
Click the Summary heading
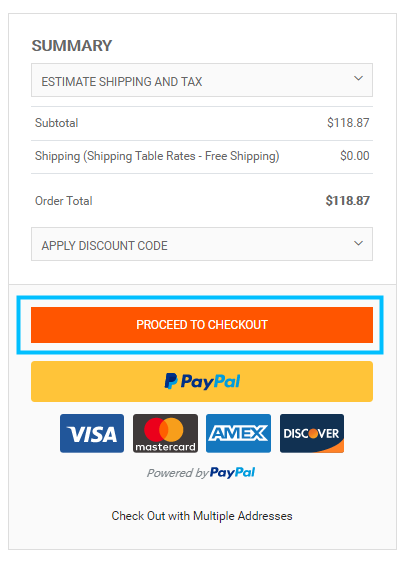coord(72,46)
